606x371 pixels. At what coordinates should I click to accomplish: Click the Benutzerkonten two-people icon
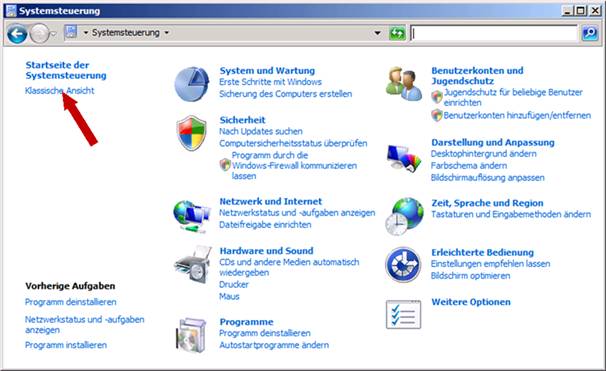tap(404, 84)
